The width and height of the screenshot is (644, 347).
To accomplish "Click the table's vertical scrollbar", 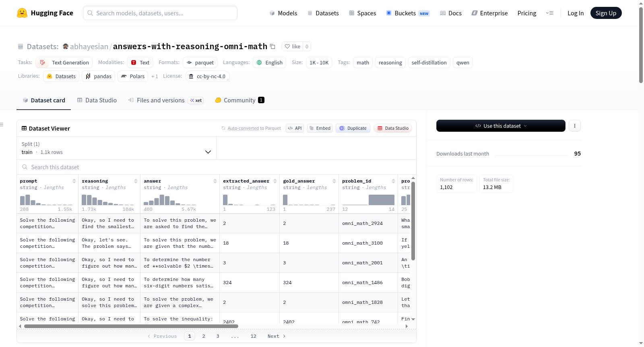I will pos(413,221).
